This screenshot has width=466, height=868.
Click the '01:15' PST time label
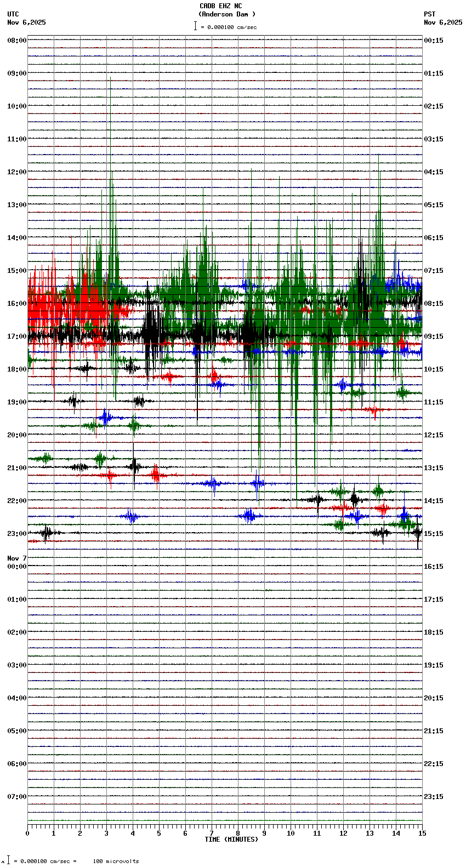[434, 73]
